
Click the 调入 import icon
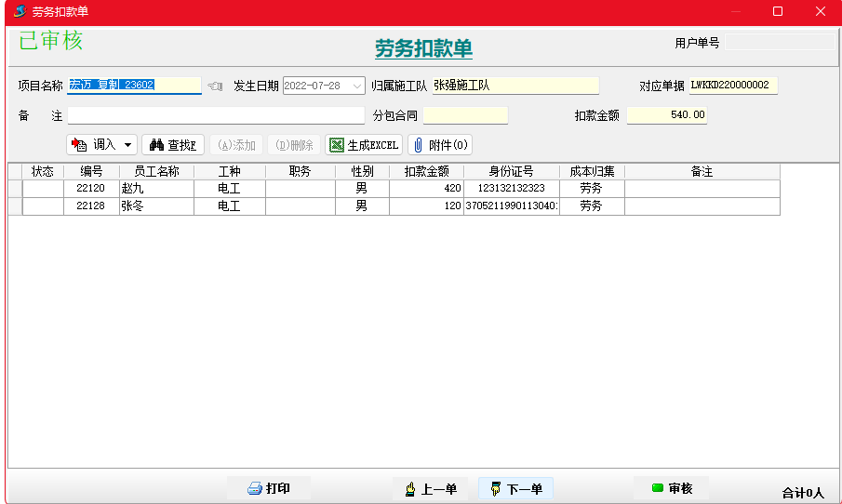pyautogui.click(x=80, y=145)
